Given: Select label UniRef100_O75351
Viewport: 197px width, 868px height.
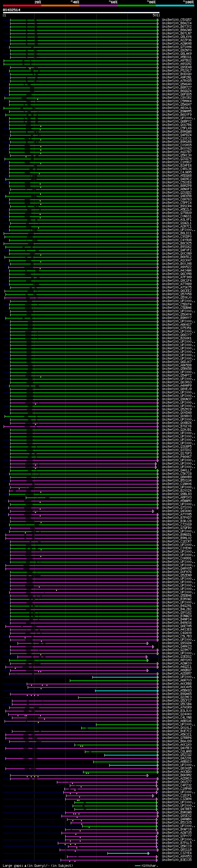Looking at the screenshot, I should tap(176, 328).
